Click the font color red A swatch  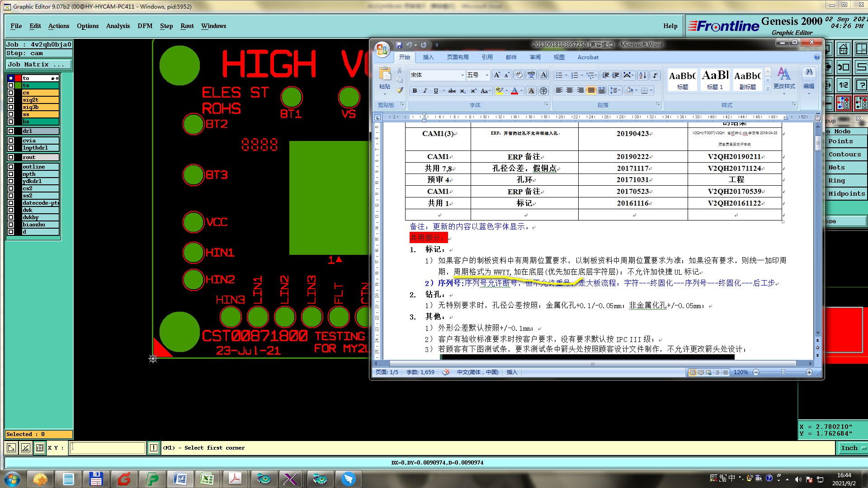tap(514, 91)
